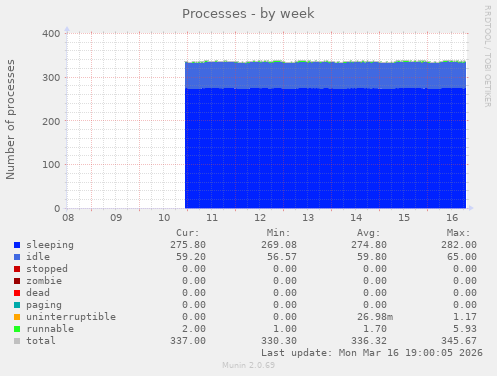Screen dimensions: 497x376
Task: Click total average value 336.32
Action: 369,341
